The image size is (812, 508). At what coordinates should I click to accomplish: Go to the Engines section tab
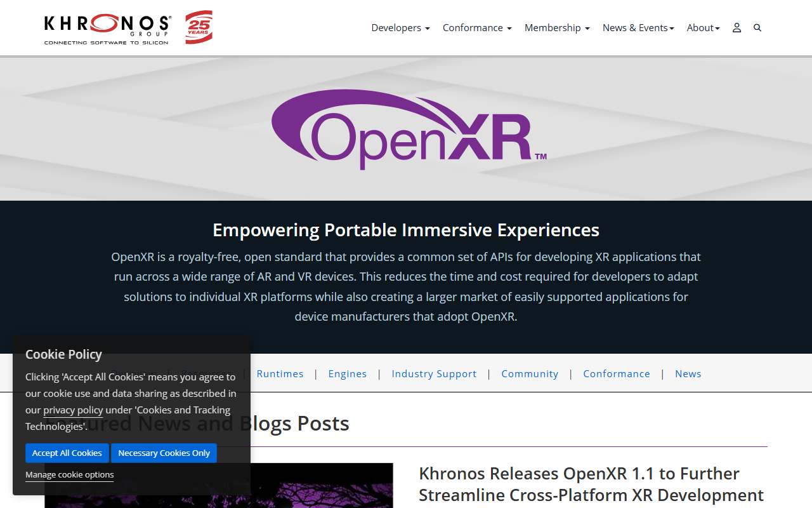348,374
